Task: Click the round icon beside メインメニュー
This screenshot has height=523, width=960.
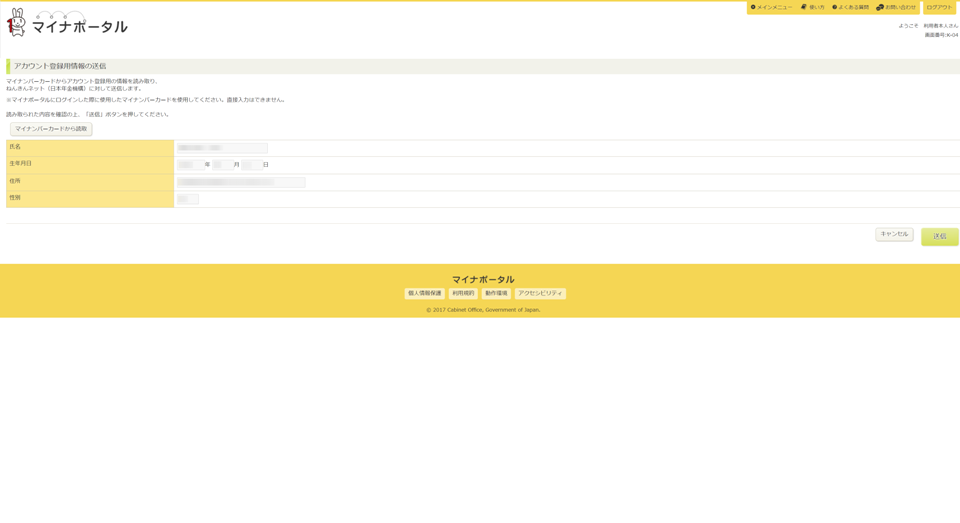Action: click(753, 7)
